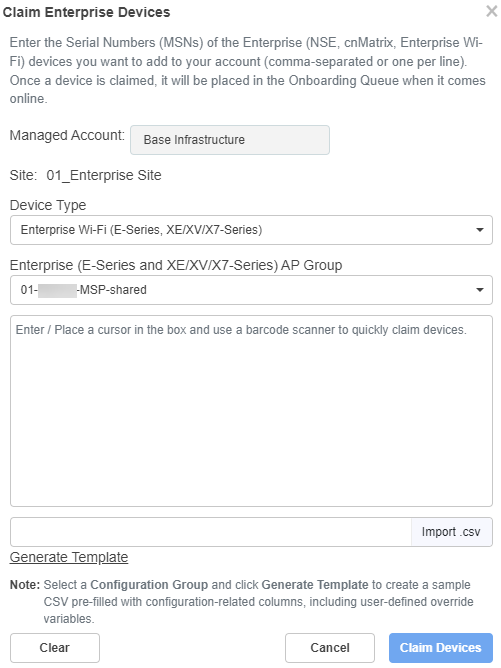Click the Managed Account label
This screenshot has height=668, width=501.
(67, 135)
